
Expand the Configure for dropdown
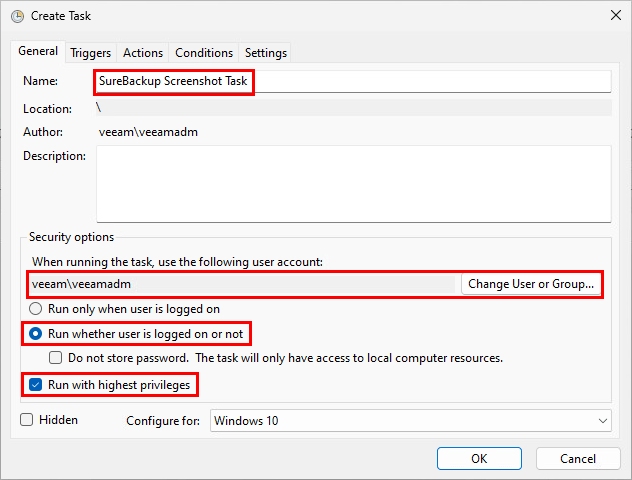pos(410,421)
